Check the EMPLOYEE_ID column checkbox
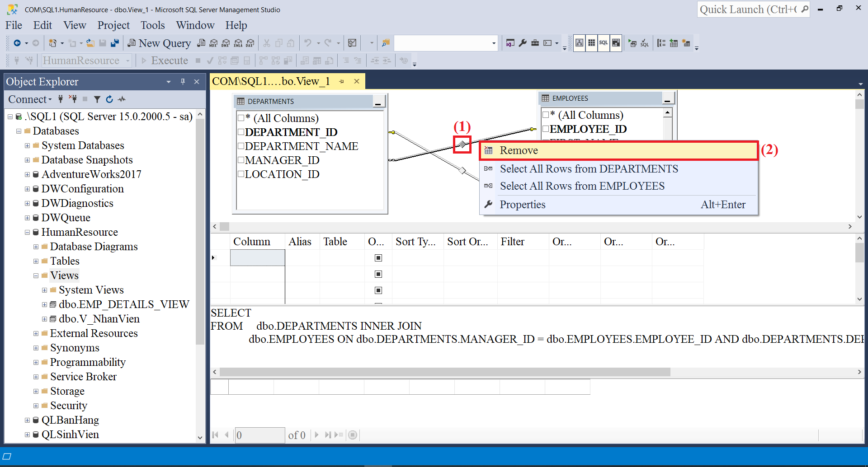Image resolution: width=868 pixels, height=467 pixels. point(546,129)
